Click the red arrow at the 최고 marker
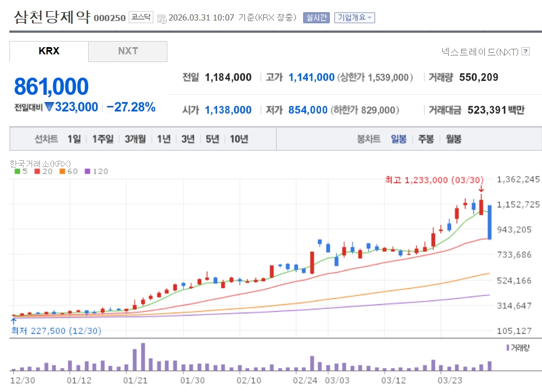The width and height of the screenshot is (542, 392). pyautogui.click(x=481, y=190)
